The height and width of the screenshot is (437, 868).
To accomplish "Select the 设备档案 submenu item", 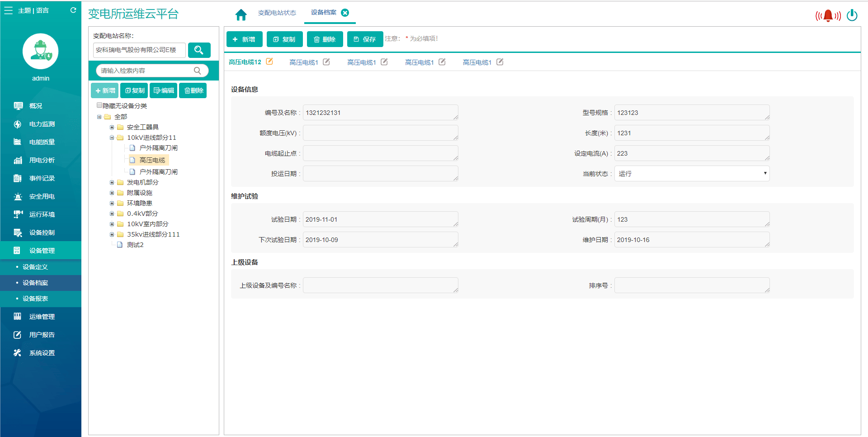I will pyautogui.click(x=41, y=283).
